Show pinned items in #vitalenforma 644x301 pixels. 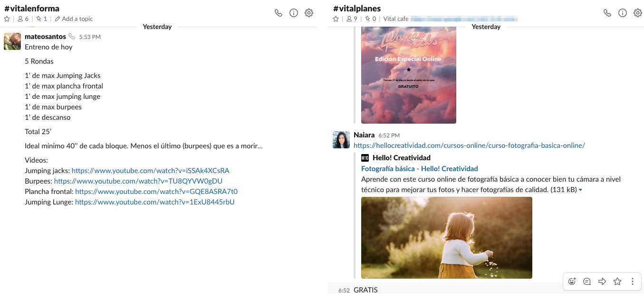click(42, 19)
